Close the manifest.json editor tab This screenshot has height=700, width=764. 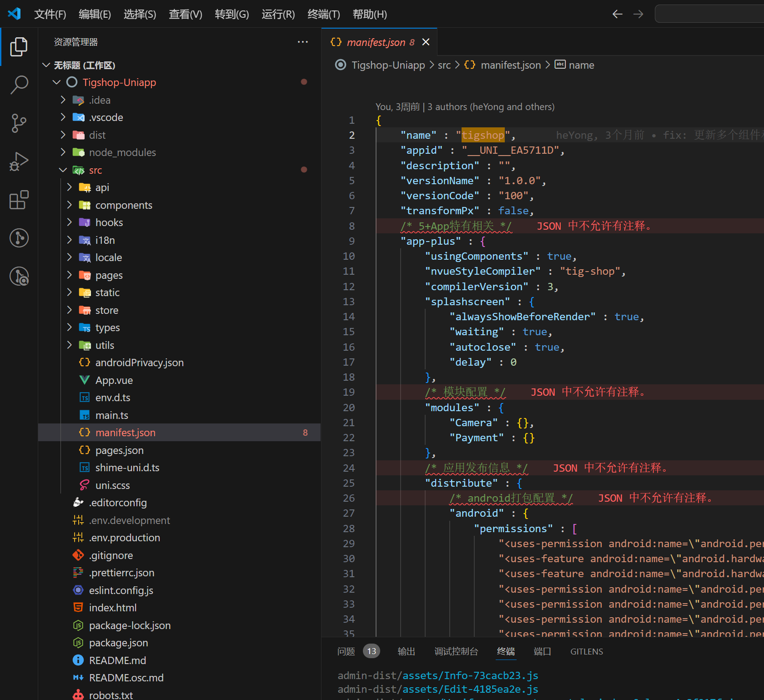[x=426, y=42]
